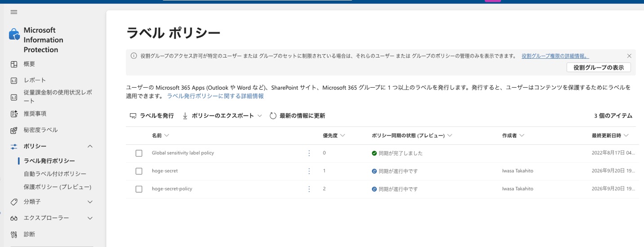Open more options for hoge-secret row
The width and height of the screenshot is (644, 247).
[x=309, y=171]
